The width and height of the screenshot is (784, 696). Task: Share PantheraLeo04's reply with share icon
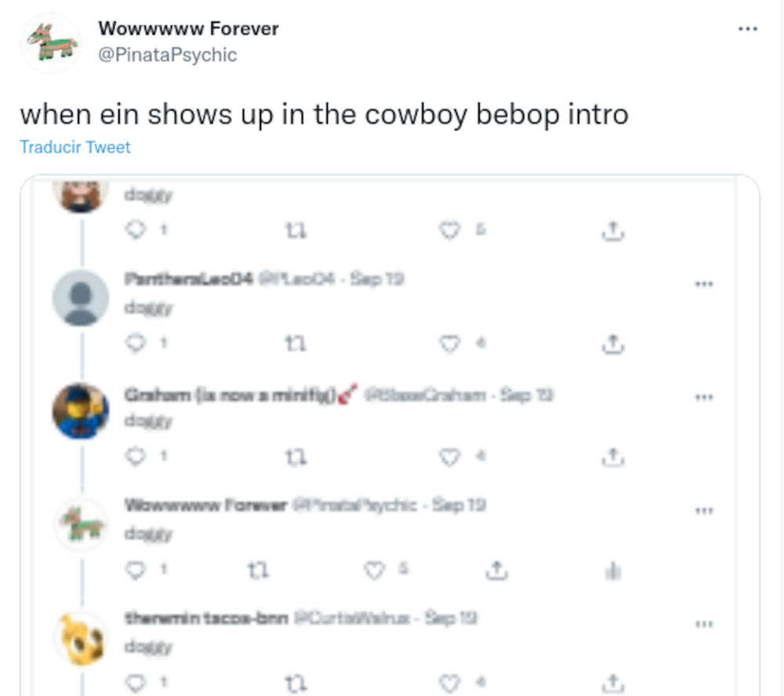[x=613, y=343]
